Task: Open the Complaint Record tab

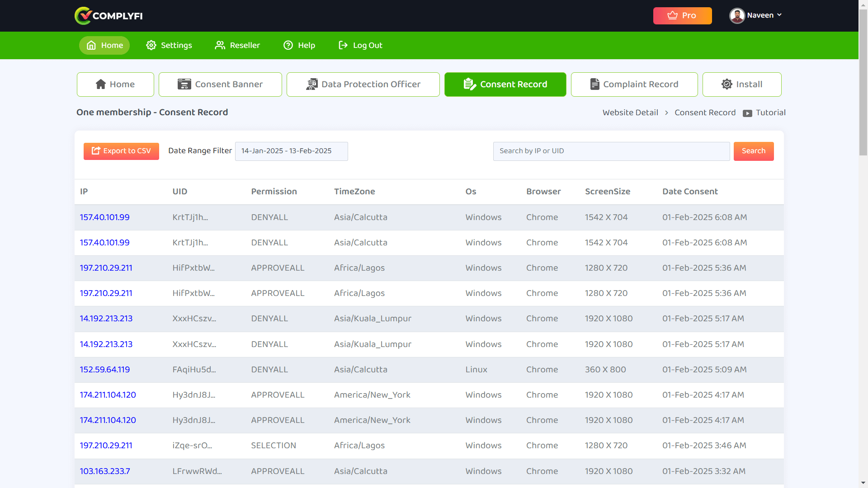Action: pyautogui.click(x=634, y=84)
